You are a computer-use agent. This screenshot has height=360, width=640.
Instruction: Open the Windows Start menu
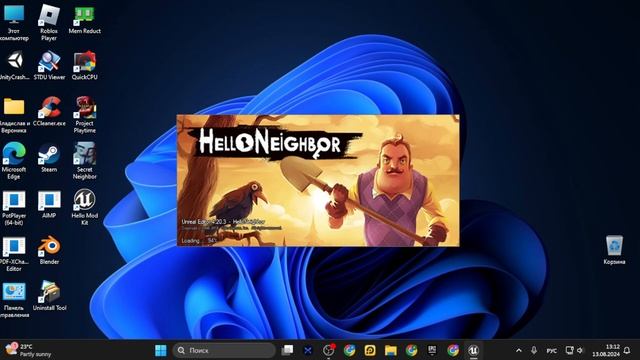(161, 350)
